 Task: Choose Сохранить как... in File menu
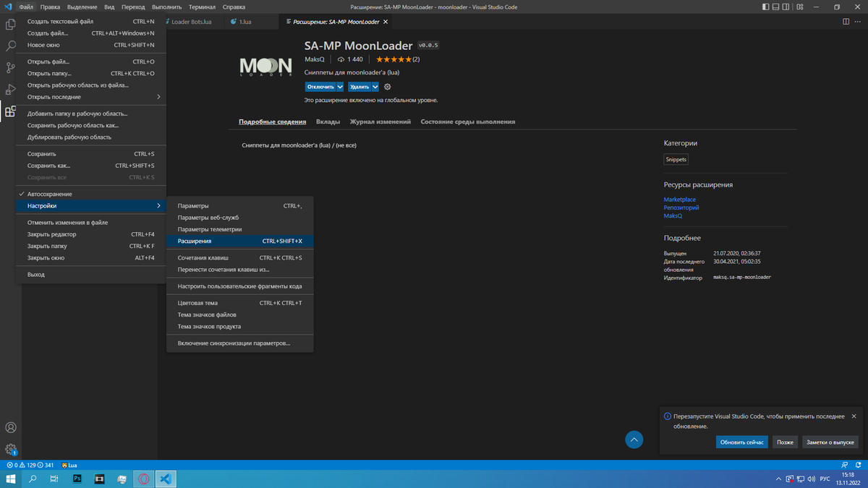[91, 166]
